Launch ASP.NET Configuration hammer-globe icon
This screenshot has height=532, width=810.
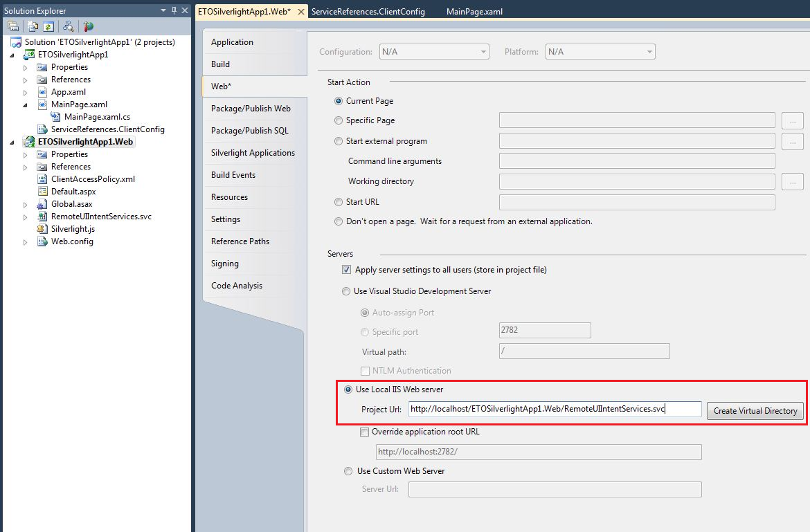[x=89, y=26]
